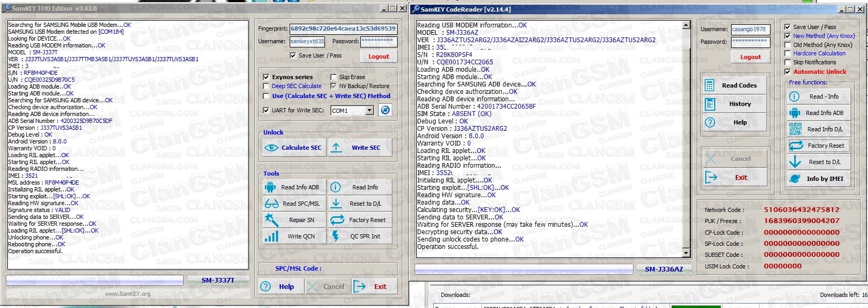868x308 pixels.
Task: Click progress bar in TMO Edition window
Action: click(x=95, y=280)
